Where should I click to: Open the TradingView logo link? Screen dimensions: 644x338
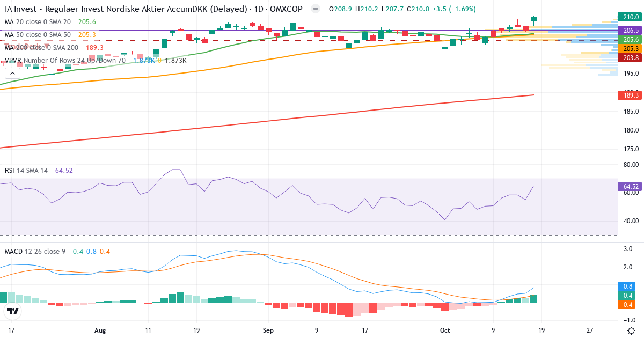[13, 311]
